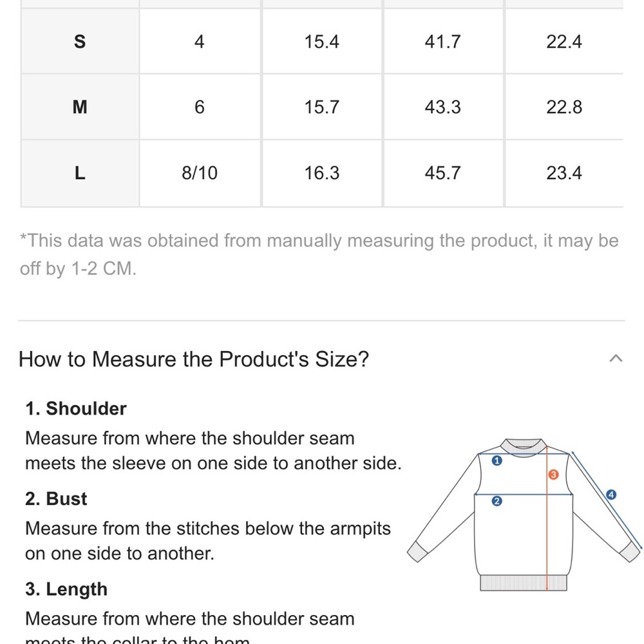Screen dimensions: 644x644
Task: Click the 23.4 length value for L
Action: 564,173
